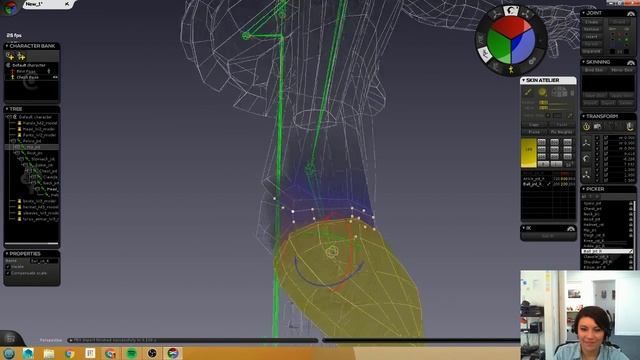Click the Ball_jnt_R row in Skin Atelier list
640x360 pixels.
coord(548,184)
